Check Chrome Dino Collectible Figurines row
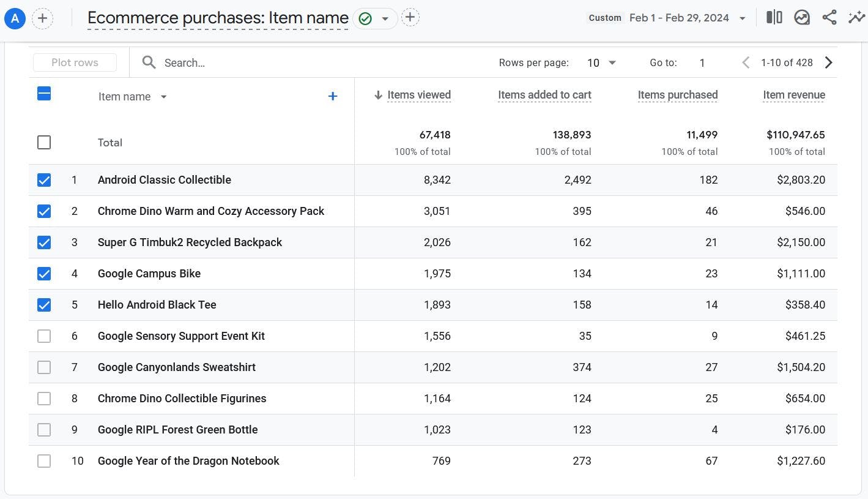 click(44, 399)
